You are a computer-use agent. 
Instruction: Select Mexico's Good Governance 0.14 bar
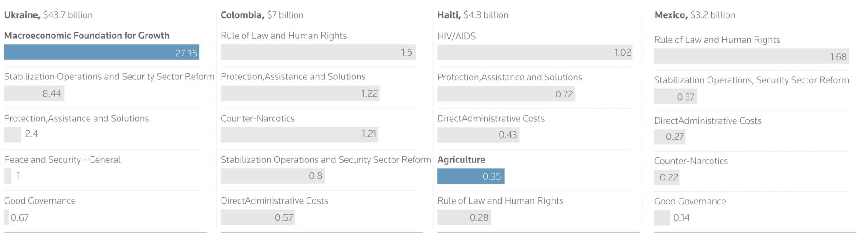coord(662,217)
